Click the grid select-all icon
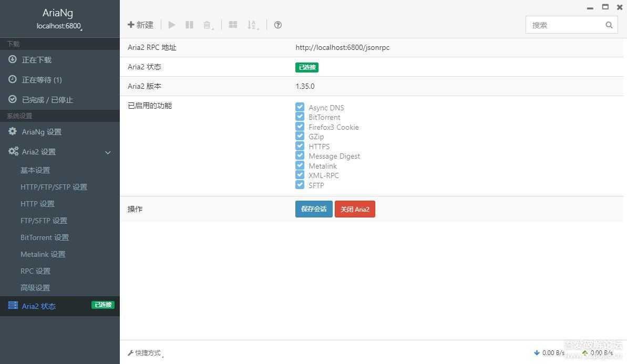This screenshot has width=627, height=364. click(x=233, y=25)
